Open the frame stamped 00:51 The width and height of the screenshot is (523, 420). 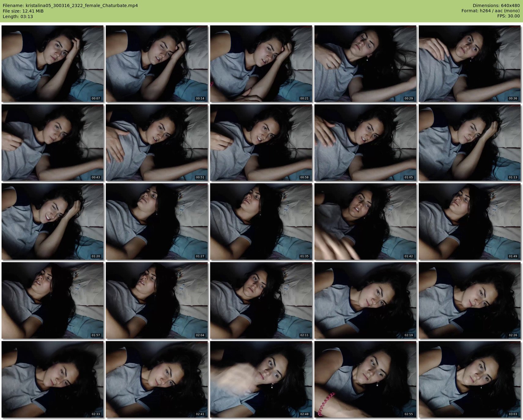(x=157, y=142)
